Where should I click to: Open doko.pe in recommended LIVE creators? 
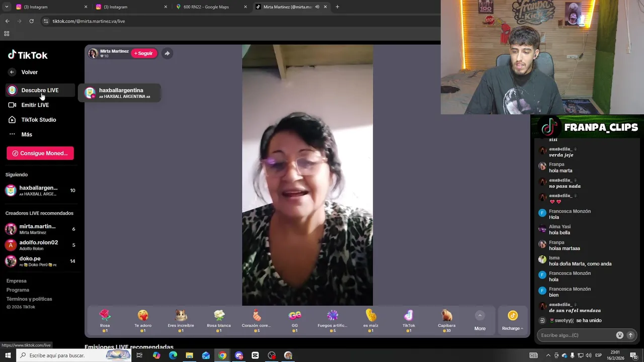(40, 261)
